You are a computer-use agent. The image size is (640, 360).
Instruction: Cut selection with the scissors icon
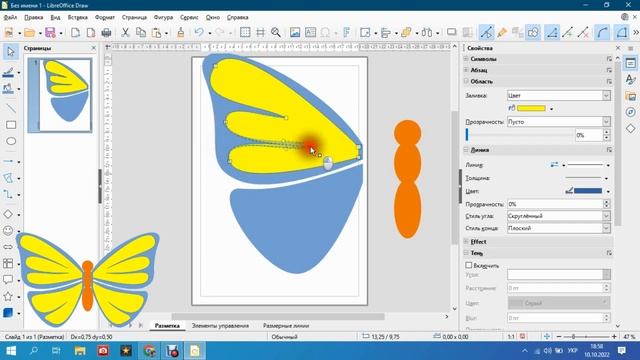pyautogui.click(x=125, y=33)
